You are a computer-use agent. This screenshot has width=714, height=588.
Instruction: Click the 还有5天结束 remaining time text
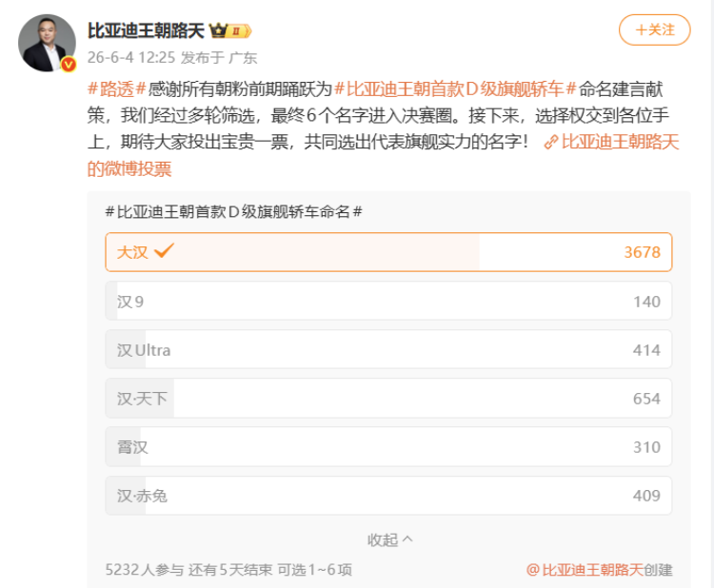point(230,570)
